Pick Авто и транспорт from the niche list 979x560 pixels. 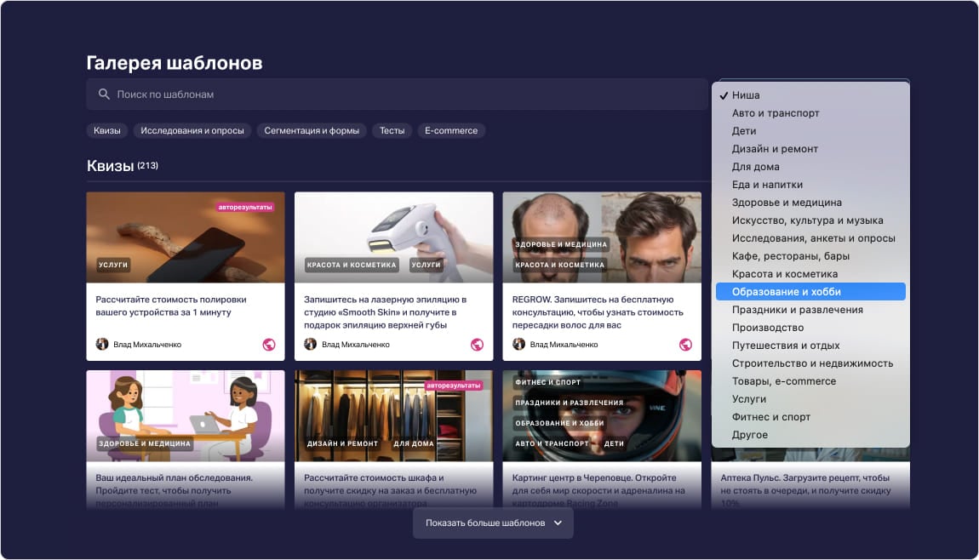(776, 113)
